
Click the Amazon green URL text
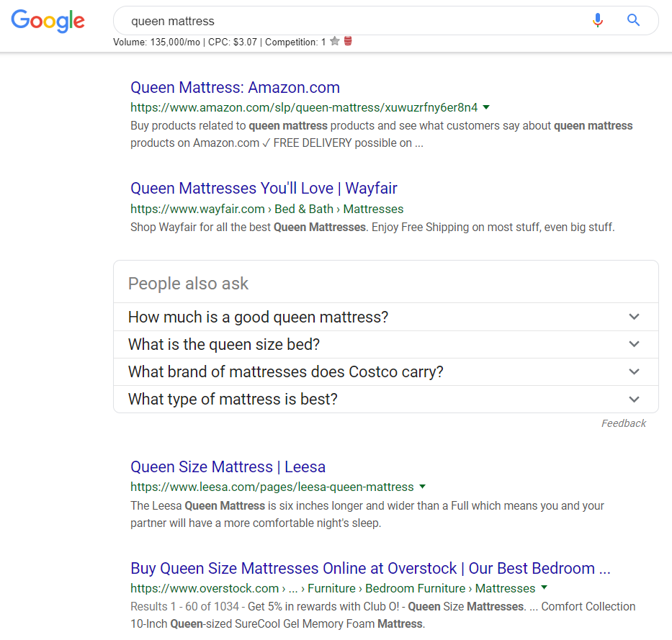coord(304,107)
